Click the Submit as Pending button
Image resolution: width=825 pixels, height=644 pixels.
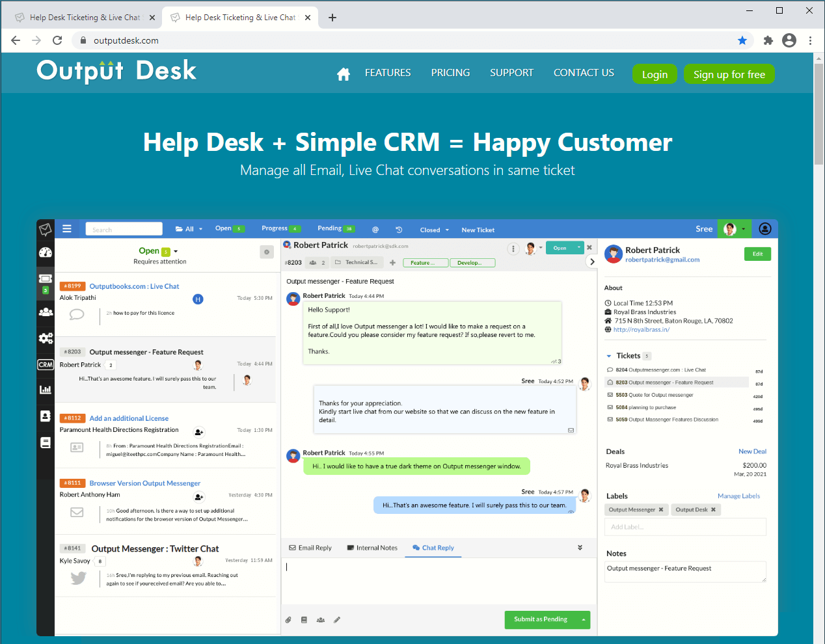[x=541, y=620]
